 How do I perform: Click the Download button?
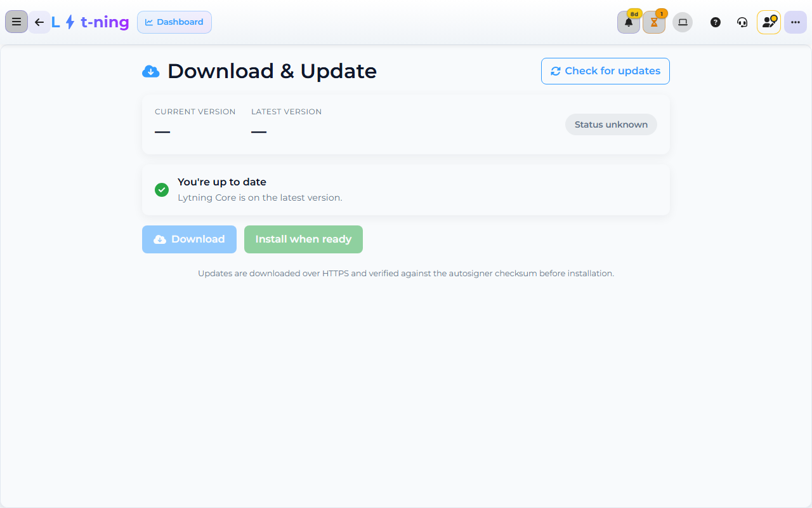[189, 239]
